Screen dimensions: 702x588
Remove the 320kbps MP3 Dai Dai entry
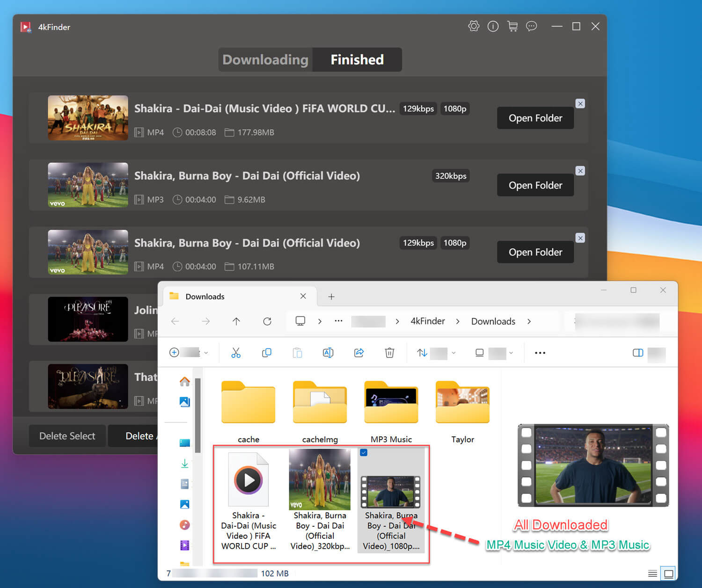coord(580,171)
